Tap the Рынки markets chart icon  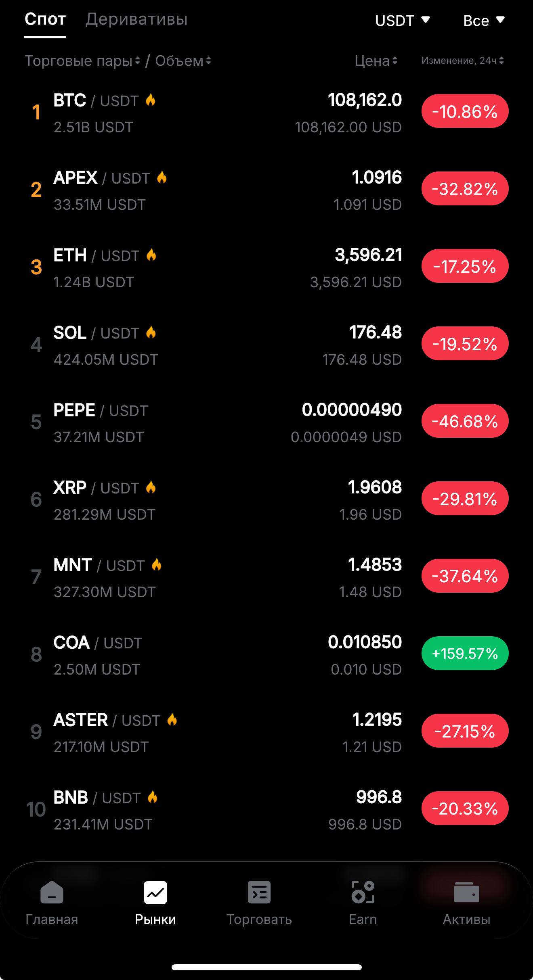coord(155,892)
